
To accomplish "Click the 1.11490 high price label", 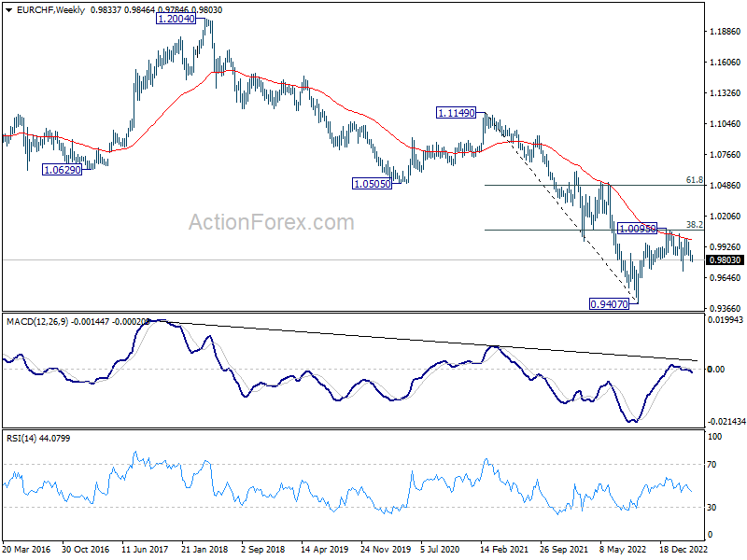I will [457, 112].
